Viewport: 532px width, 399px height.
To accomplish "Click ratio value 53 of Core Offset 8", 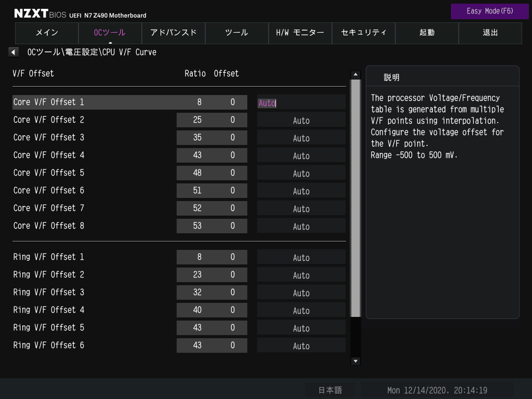I will pos(197,225).
